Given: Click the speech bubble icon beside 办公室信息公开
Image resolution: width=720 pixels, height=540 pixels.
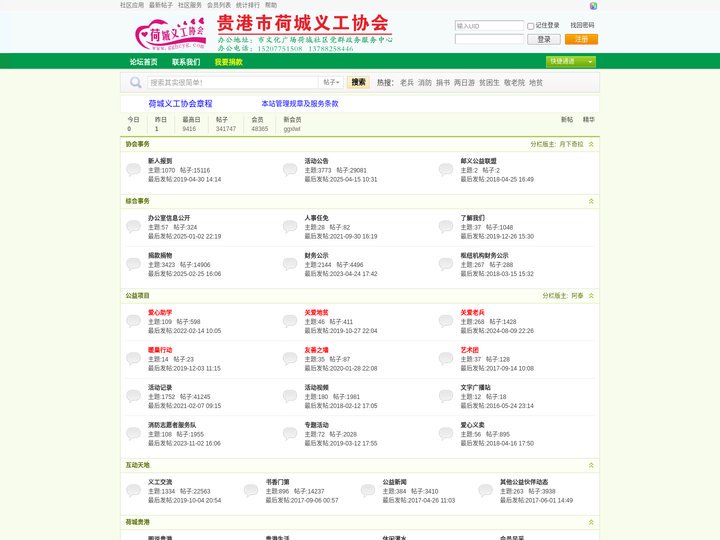Looking at the screenshot, I should tap(134, 226).
